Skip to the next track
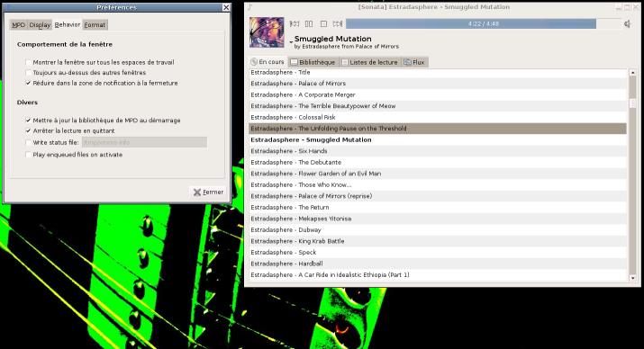 (338, 23)
